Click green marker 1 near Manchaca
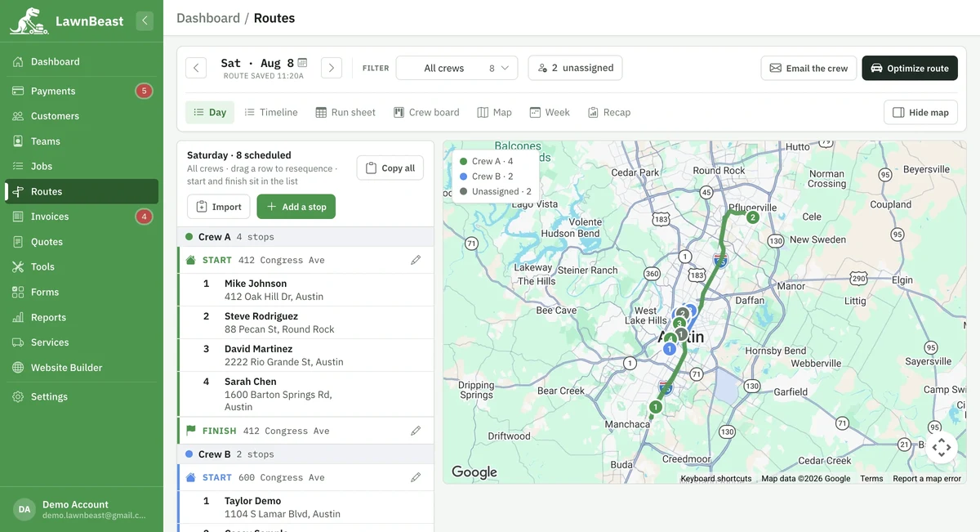 point(655,407)
